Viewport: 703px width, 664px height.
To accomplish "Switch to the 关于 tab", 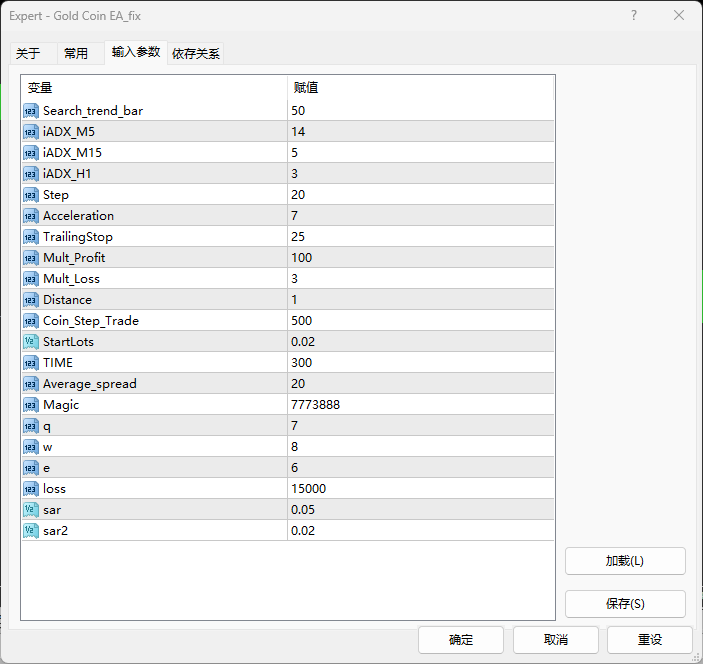I will pos(28,54).
